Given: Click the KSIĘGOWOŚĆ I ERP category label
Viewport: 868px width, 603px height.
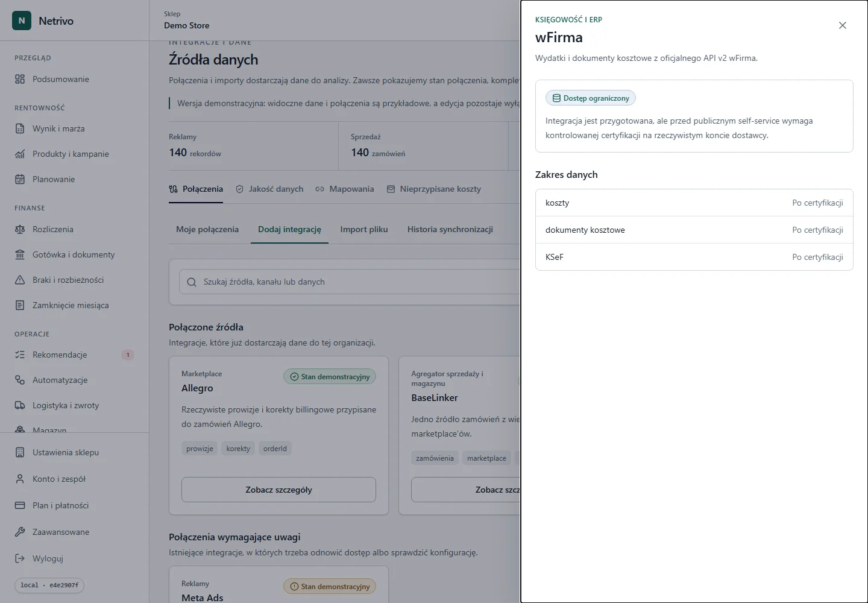Looking at the screenshot, I should [x=568, y=19].
